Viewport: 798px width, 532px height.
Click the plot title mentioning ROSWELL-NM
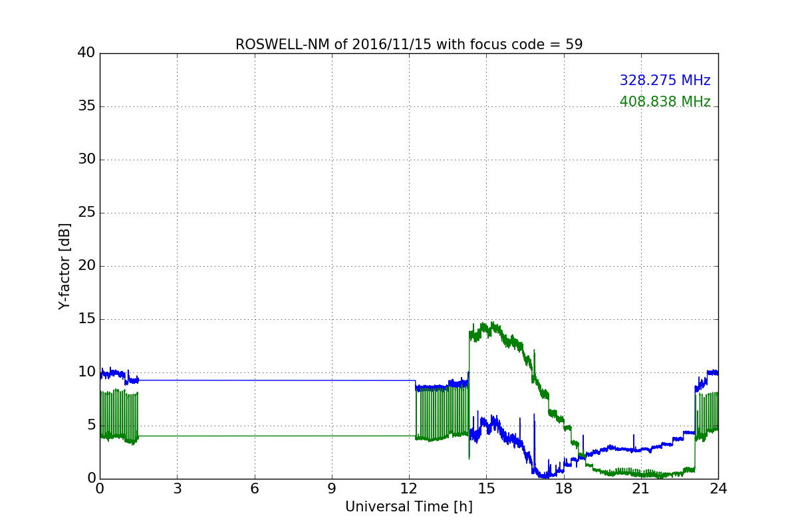point(409,45)
